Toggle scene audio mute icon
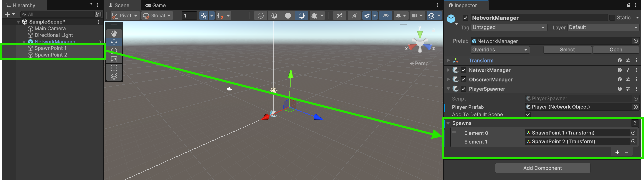644x180 pixels. [354, 16]
